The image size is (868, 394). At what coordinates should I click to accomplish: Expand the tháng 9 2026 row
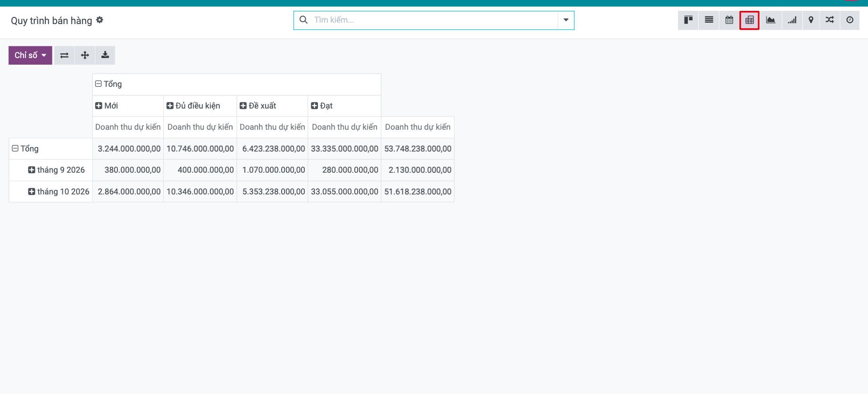tap(57, 170)
